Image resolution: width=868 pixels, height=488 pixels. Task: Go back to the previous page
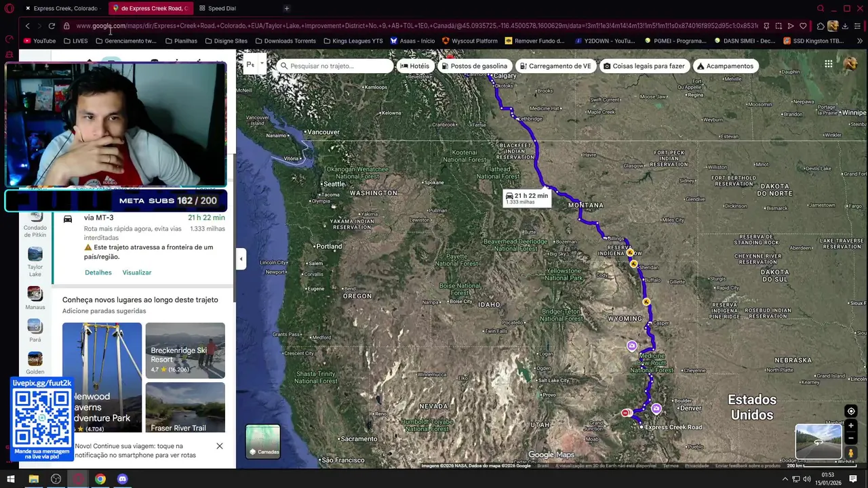(x=27, y=26)
